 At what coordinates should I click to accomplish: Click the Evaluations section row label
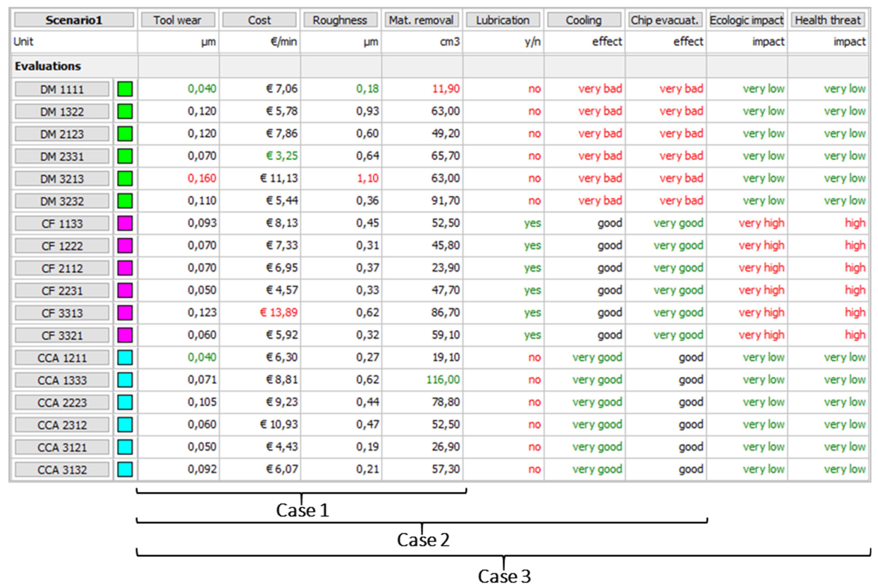pos(48,66)
